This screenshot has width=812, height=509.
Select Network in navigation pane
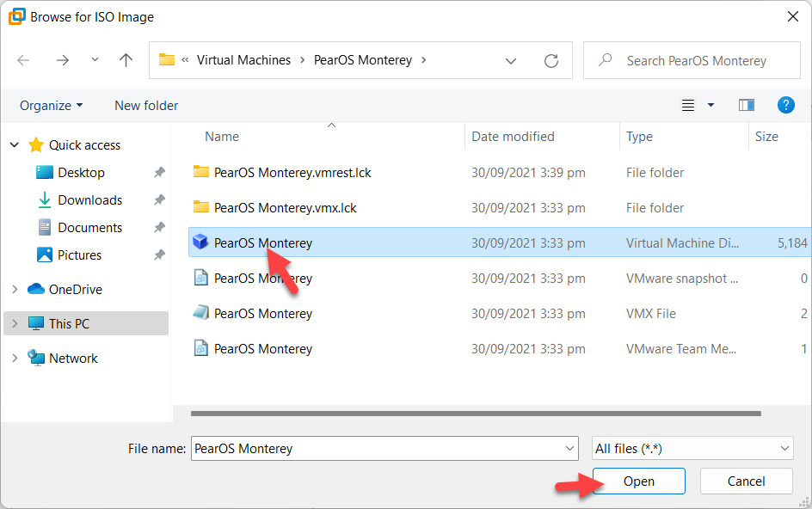point(73,358)
